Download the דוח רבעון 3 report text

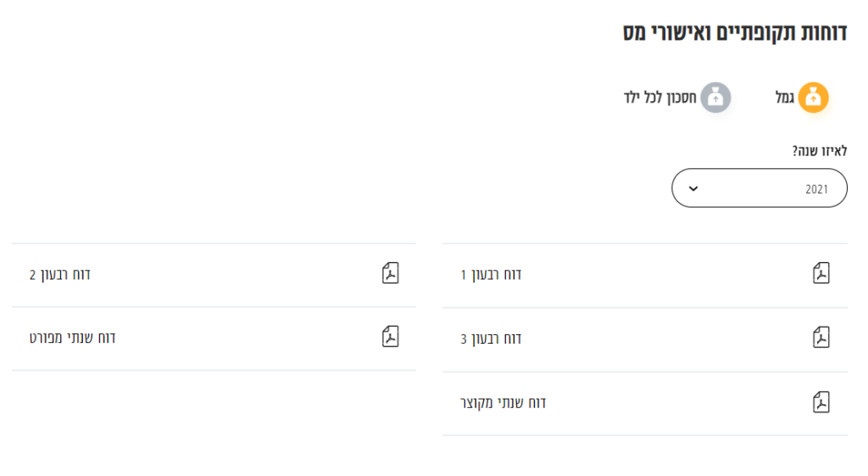pyautogui.click(x=491, y=339)
